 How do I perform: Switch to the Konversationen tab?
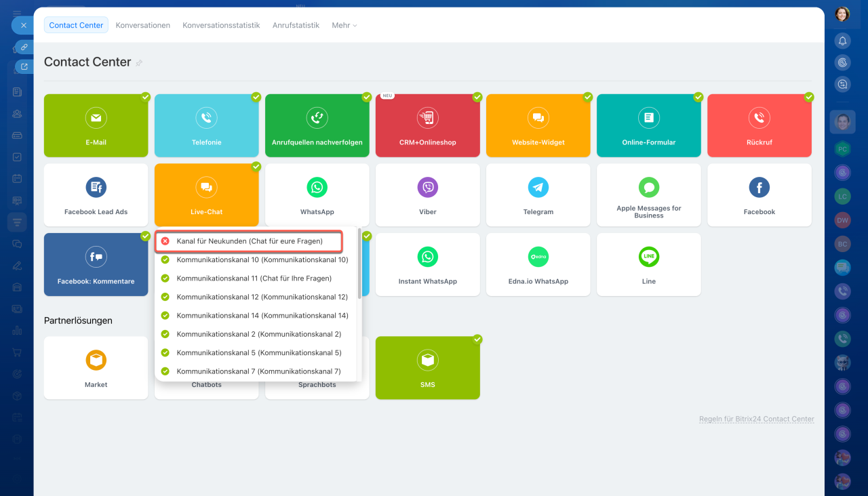click(142, 25)
